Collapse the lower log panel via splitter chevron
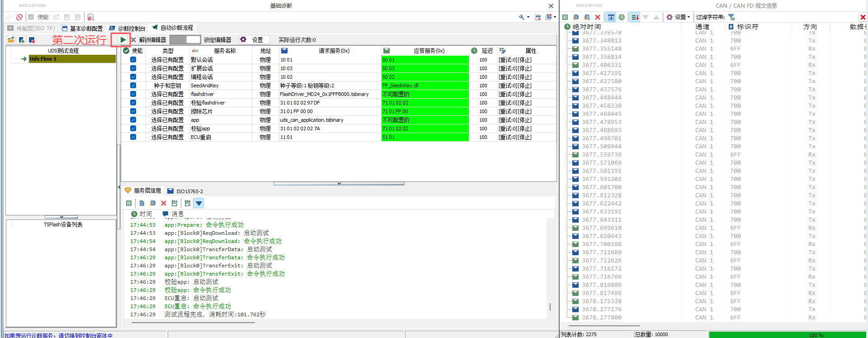Image resolution: width=868 pixels, height=338 pixels. [339, 184]
